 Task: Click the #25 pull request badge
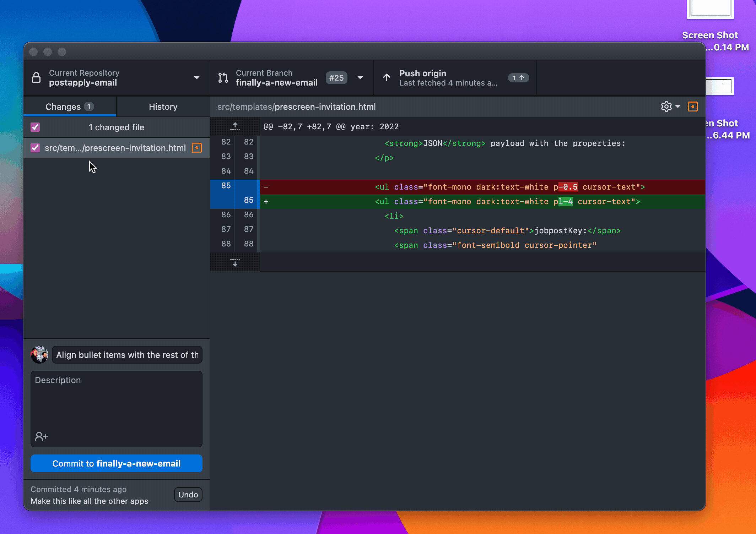(336, 78)
